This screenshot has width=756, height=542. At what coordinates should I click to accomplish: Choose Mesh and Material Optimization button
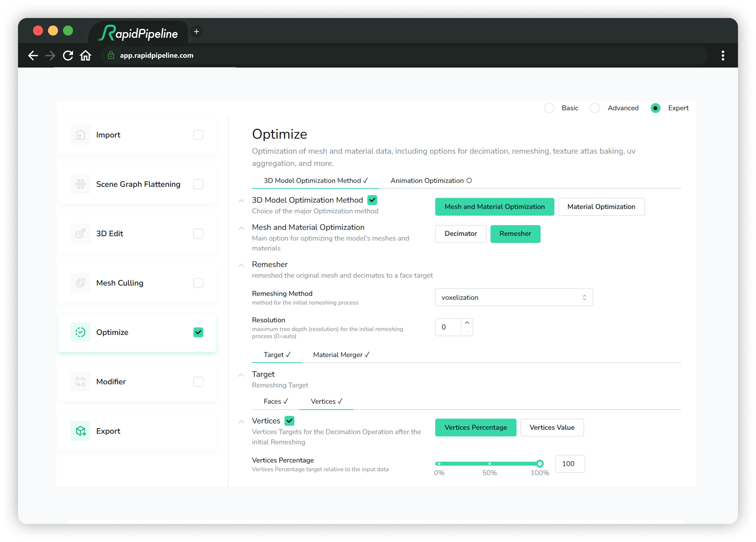click(x=494, y=207)
